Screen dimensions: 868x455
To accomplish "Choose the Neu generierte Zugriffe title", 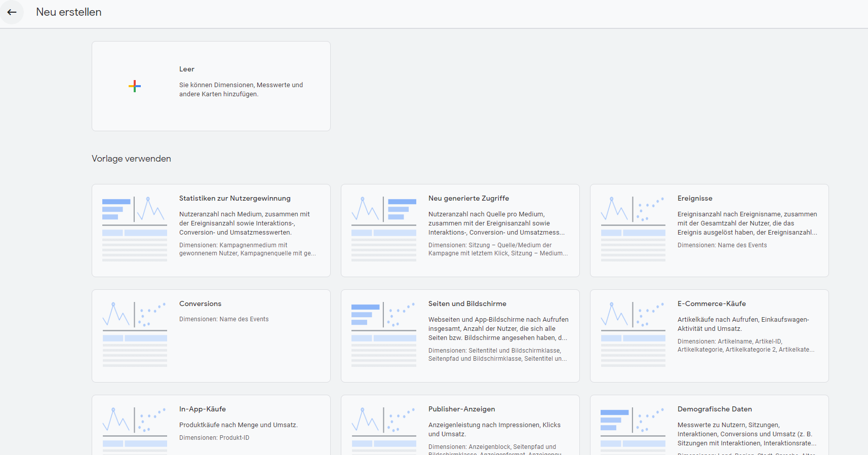I will 468,199.
